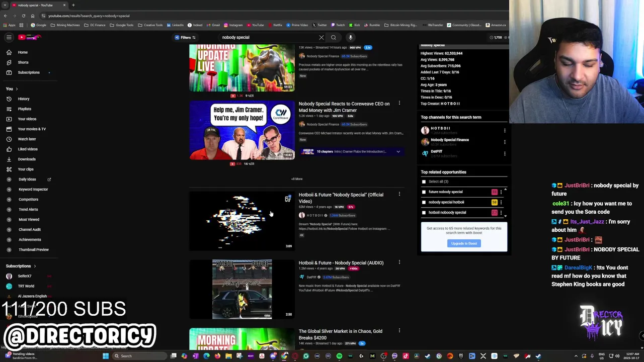Show +8 More results
The width and height of the screenshot is (644, 362).
[x=297, y=179]
